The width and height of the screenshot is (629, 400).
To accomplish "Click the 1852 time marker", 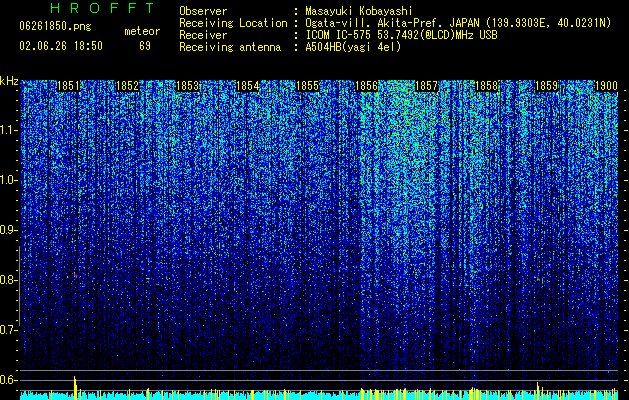I will pyautogui.click(x=128, y=86).
